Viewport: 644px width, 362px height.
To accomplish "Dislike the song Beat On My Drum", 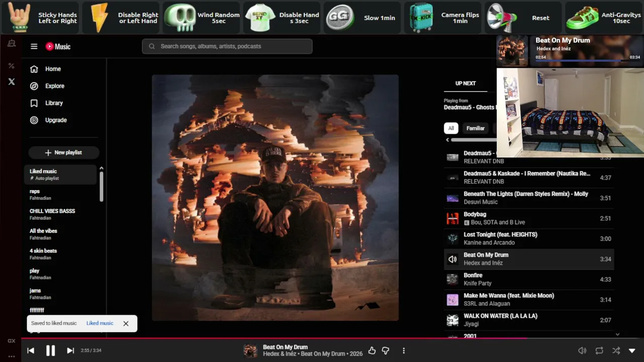I will [386, 350].
